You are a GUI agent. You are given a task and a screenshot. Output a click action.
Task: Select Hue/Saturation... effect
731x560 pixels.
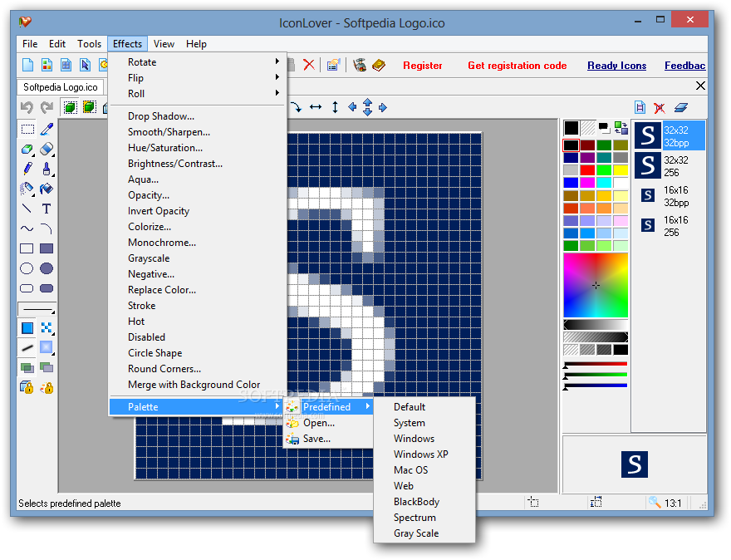click(165, 148)
